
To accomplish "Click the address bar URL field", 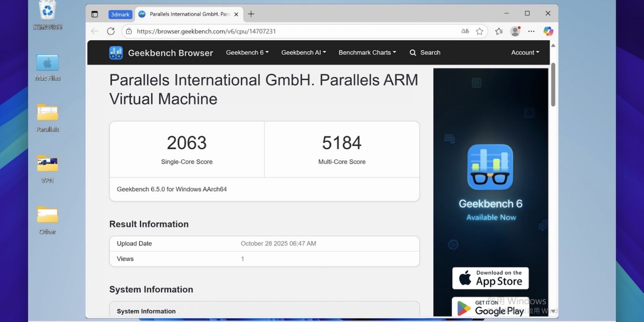I will 293,31.
